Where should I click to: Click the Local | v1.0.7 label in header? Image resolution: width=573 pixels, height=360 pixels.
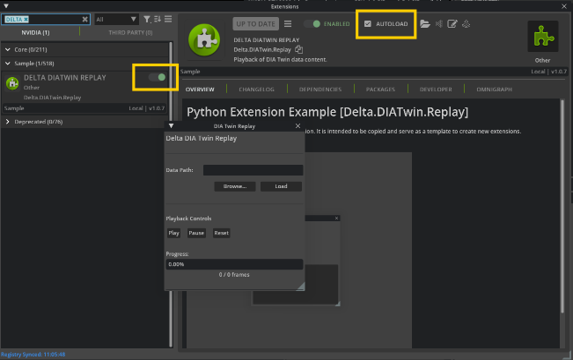point(549,72)
